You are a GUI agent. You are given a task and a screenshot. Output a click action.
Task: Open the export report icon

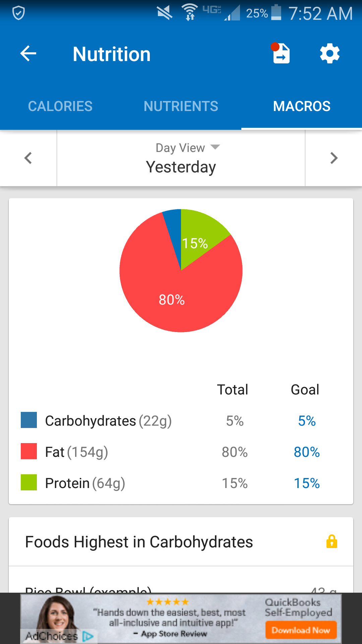tap(281, 54)
